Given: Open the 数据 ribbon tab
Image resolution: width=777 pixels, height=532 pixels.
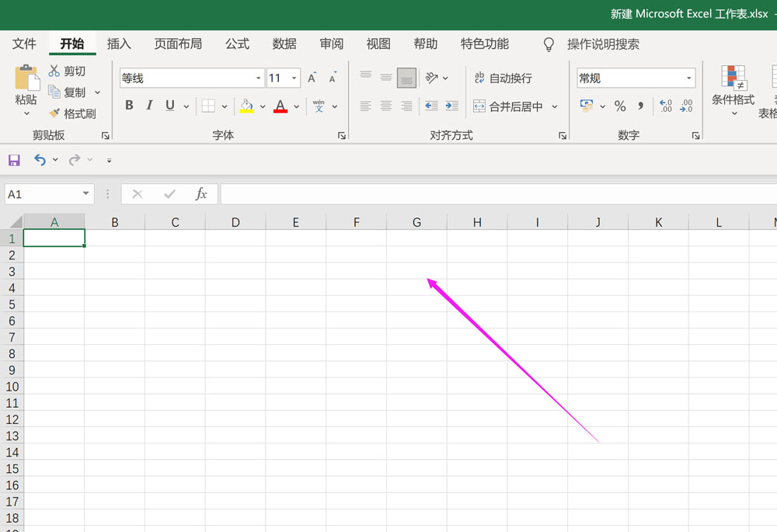Looking at the screenshot, I should click(x=284, y=44).
